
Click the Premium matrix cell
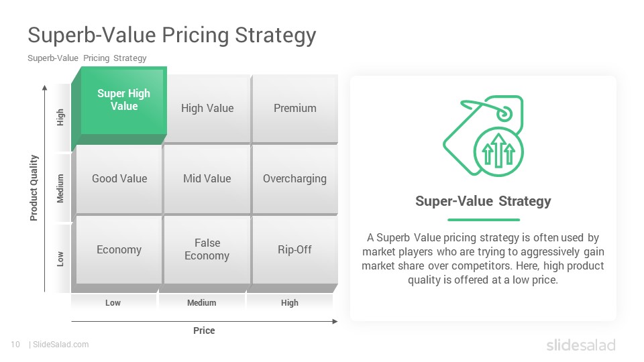pyautogui.click(x=295, y=109)
